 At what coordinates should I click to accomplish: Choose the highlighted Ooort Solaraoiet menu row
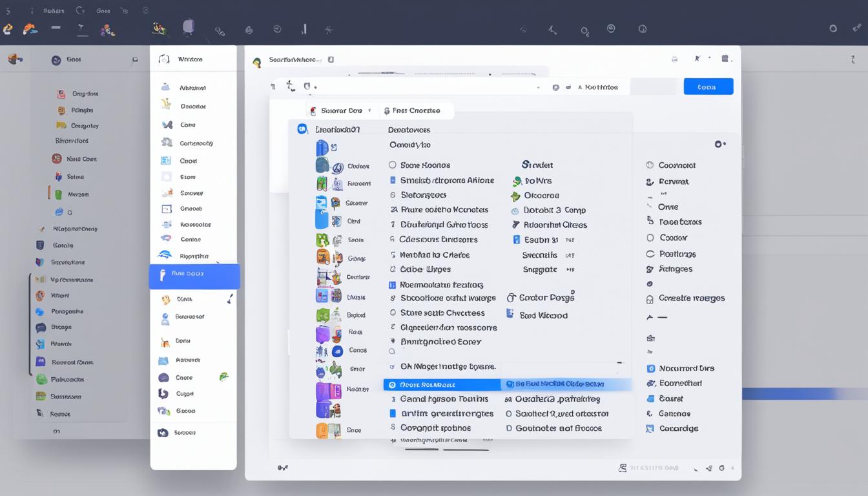click(x=442, y=384)
